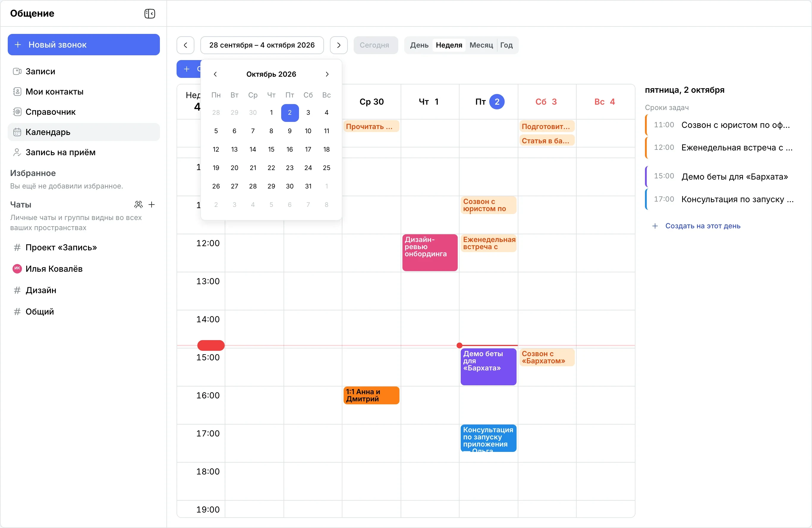Click the Пт 2 day header
The height and width of the screenshot is (528, 812).
pyautogui.click(x=489, y=102)
